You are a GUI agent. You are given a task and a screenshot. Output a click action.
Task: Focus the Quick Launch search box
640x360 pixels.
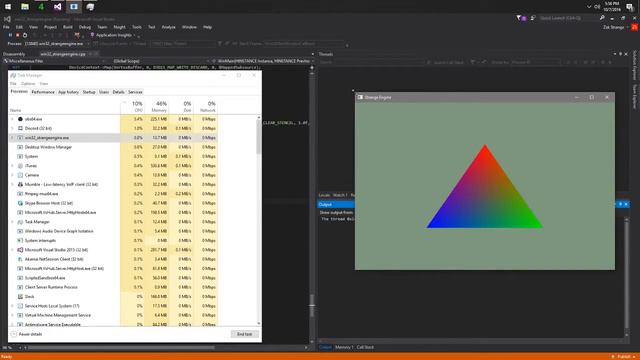coord(568,18)
